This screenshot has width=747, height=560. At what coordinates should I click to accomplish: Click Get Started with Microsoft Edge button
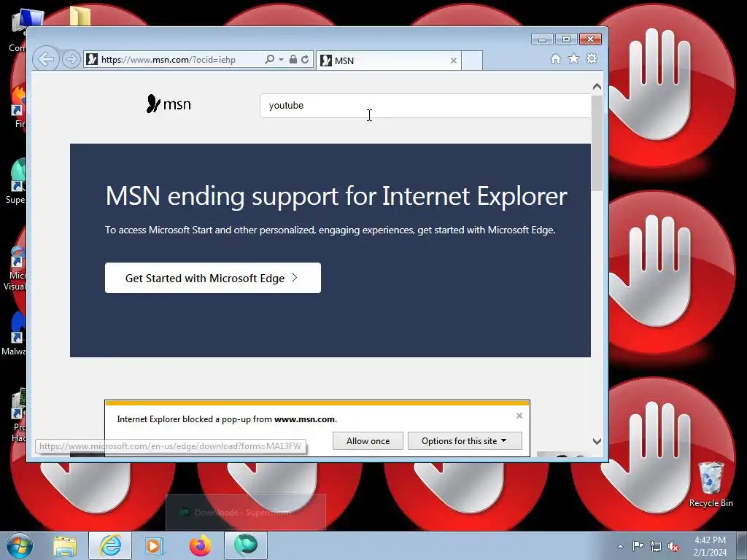213,278
